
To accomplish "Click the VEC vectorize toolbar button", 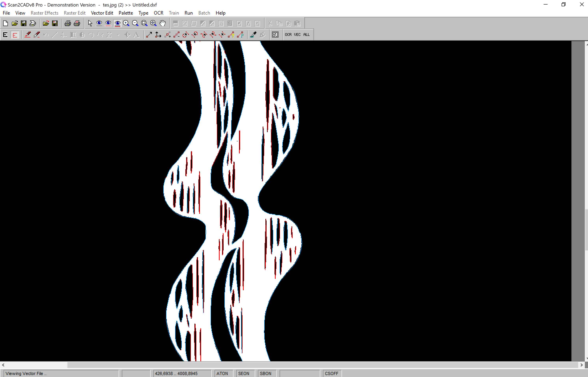I will [297, 35].
